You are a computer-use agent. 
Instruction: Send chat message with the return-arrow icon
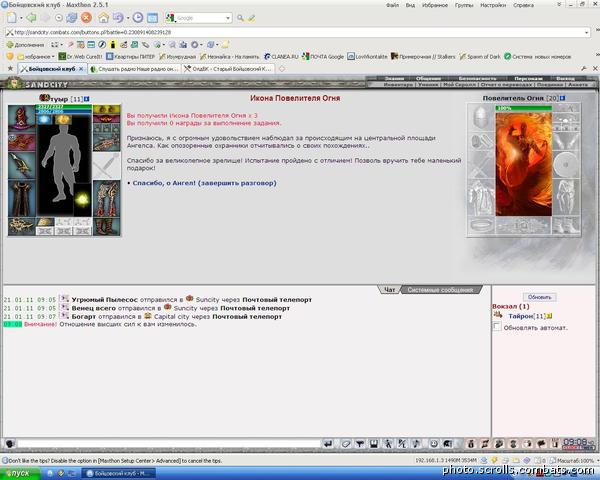coord(328,444)
